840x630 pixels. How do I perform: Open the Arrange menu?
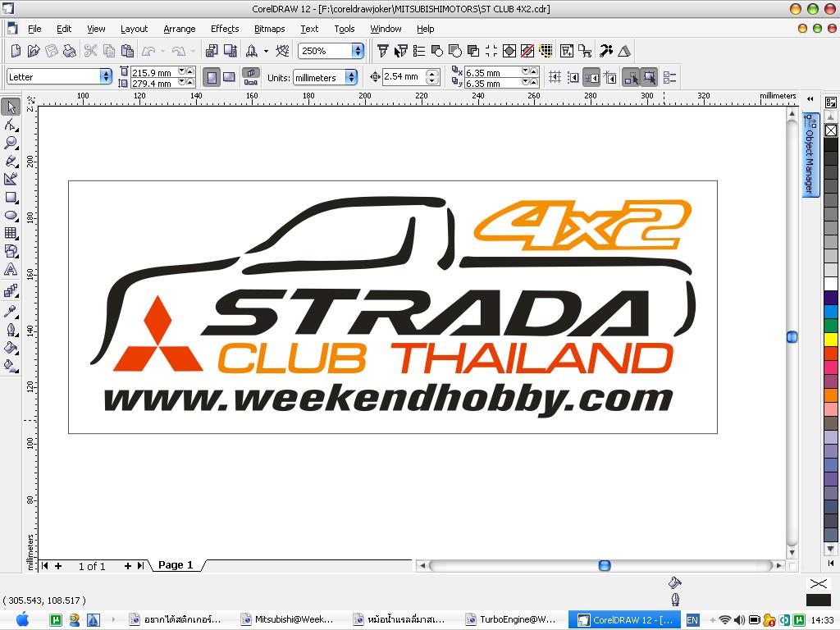tap(179, 29)
